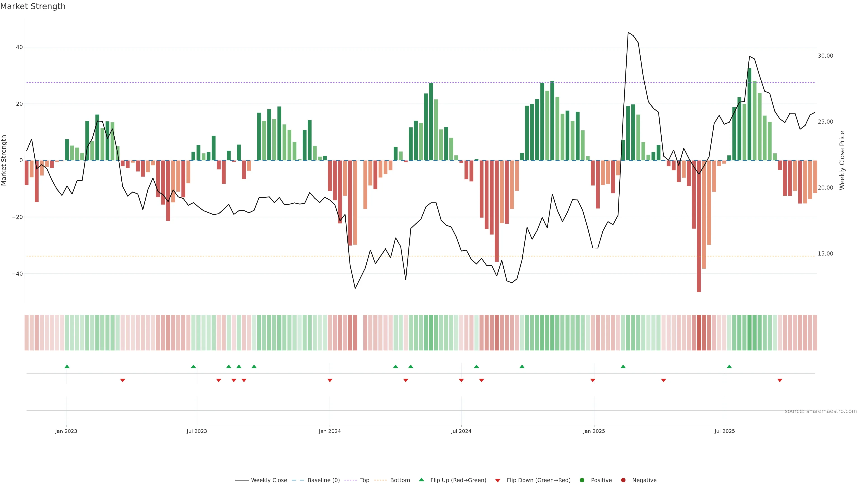Click the Jan 2025 x-axis label
868x488 pixels.
[x=594, y=431]
